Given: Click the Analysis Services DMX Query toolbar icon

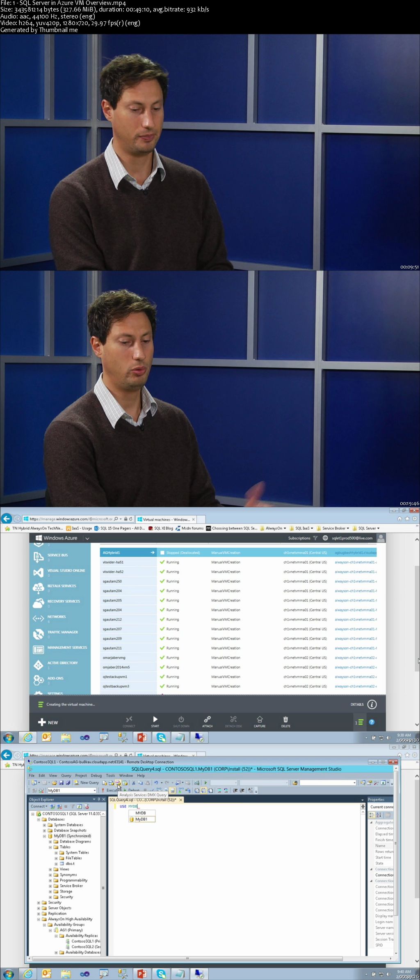Looking at the screenshot, I should (118, 783).
